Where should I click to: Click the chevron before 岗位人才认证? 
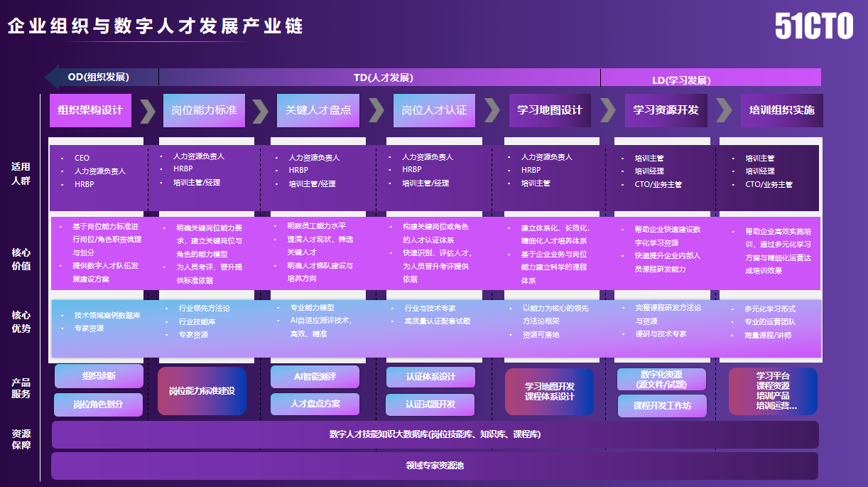tap(376, 110)
